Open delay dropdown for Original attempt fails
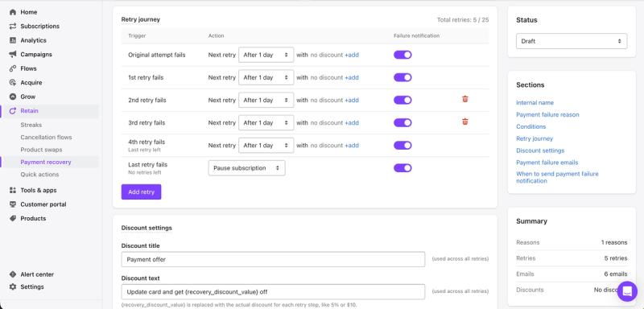644x309 pixels. point(266,55)
